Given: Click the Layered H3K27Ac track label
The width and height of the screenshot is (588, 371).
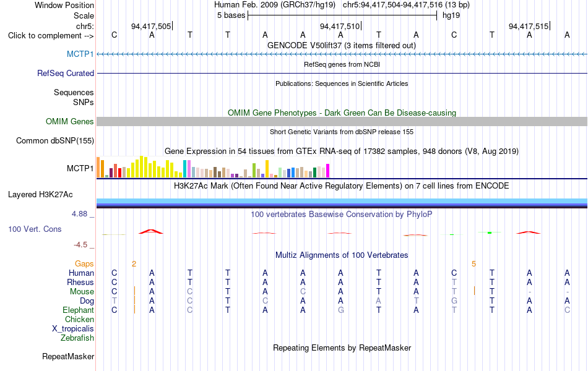Looking at the screenshot, I should pyautogui.click(x=40, y=195).
